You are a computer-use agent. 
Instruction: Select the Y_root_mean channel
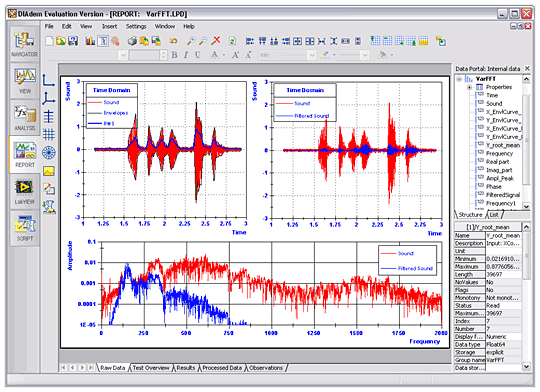(x=503, y=145)
